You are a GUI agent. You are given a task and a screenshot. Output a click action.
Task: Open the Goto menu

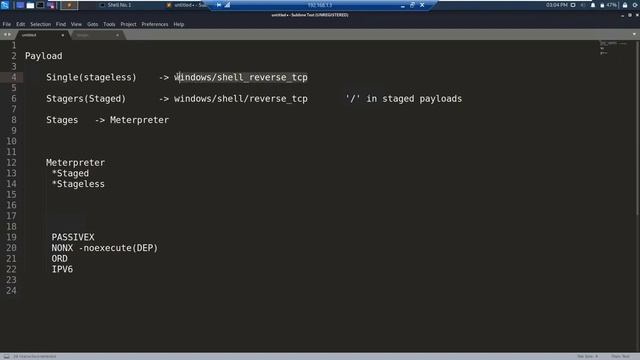(x=93, y=24)
